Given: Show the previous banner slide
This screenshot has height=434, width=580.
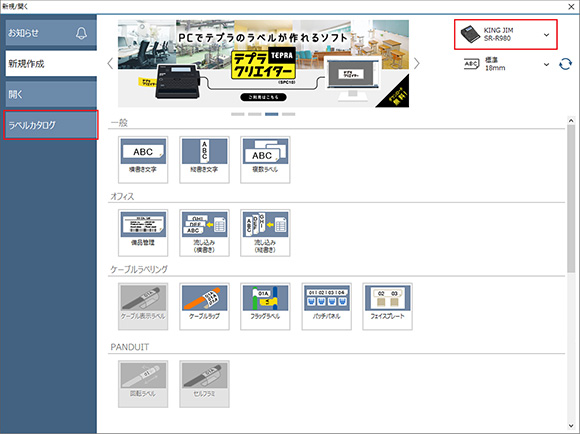Looking at the screenshot, I should (110, 64).
